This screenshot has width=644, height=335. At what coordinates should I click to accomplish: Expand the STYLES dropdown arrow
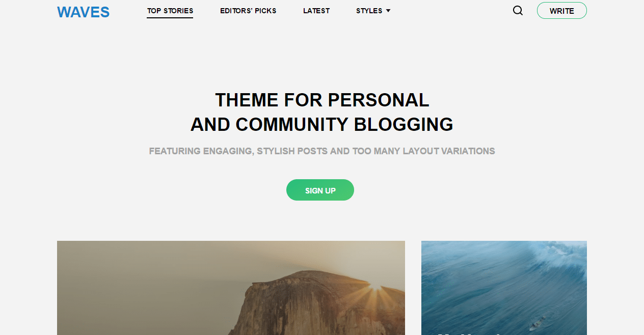(388, 11)
